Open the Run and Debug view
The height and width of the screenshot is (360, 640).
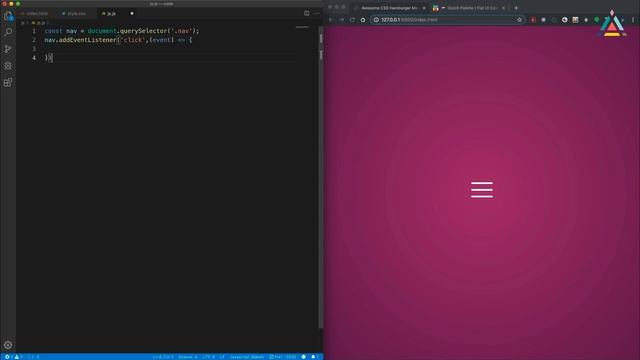click(8, 65)
